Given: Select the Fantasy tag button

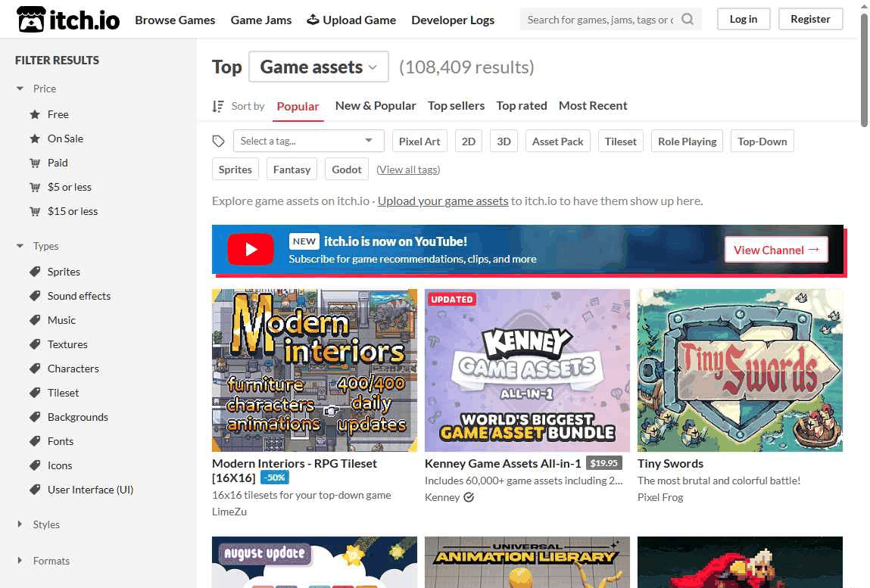Looking at the screenshot, I should click(292, 170).
